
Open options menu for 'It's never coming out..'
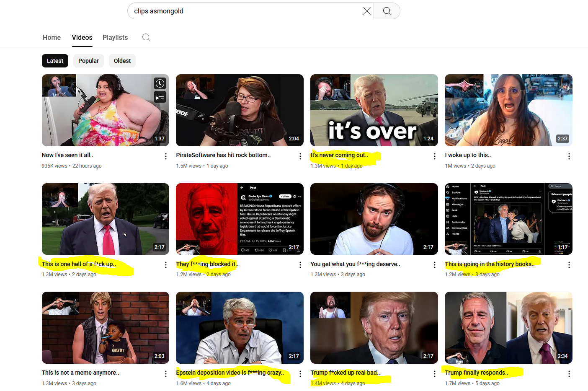(435, 156)
